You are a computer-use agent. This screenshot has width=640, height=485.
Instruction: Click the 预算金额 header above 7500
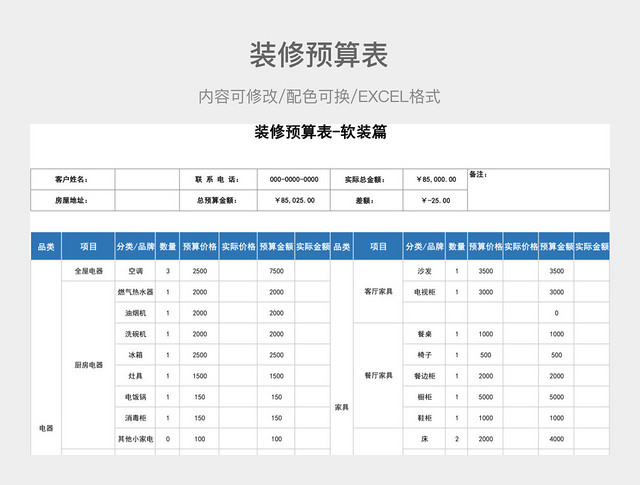[276, 246]
